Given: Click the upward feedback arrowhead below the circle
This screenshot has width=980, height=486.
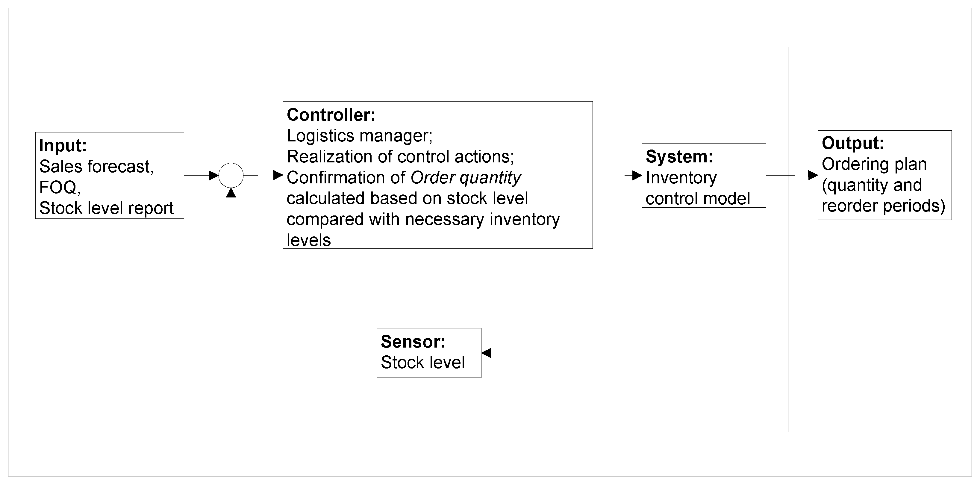Looking at the screenshot, I should [231, 193].
